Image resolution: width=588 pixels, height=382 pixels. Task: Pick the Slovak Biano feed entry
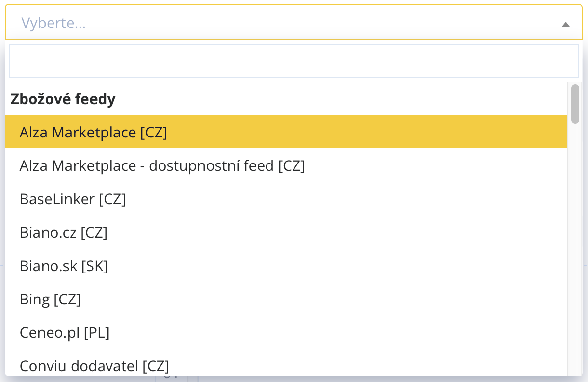(63, 266)
